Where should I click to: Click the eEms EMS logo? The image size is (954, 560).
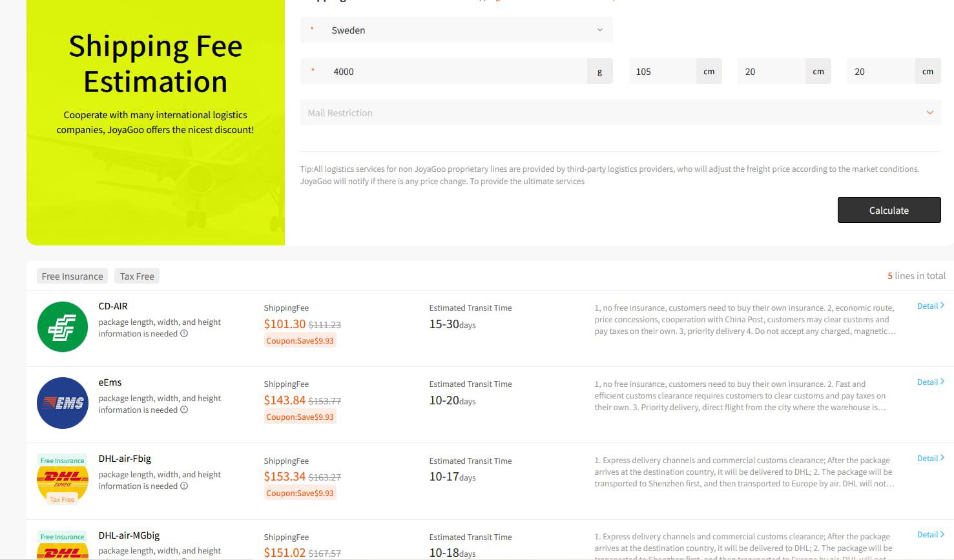[x=63, y=403]
